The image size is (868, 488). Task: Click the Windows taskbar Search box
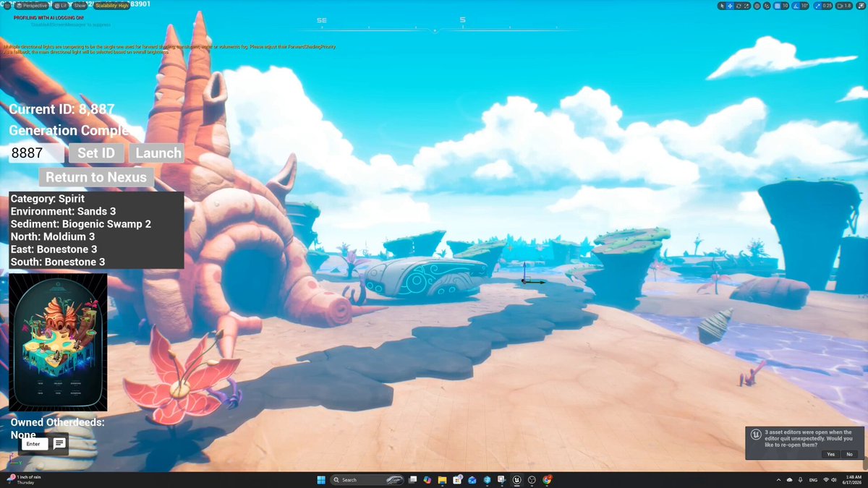(367, 479)
